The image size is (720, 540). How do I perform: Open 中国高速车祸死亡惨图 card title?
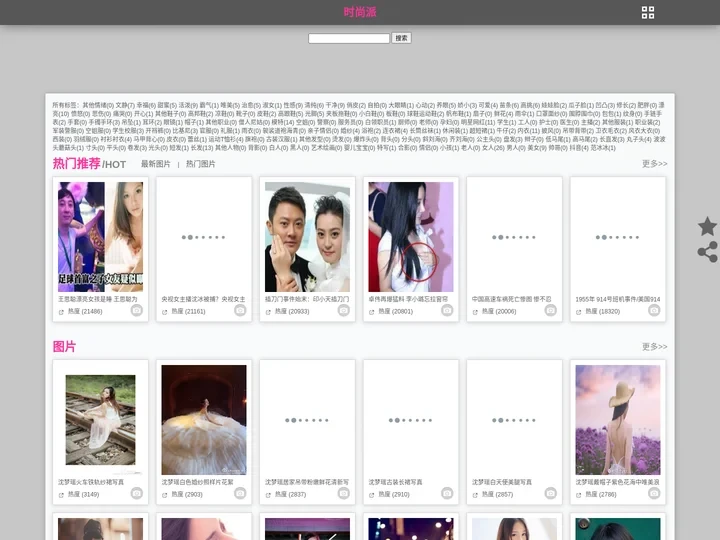(x=512, y=299)
